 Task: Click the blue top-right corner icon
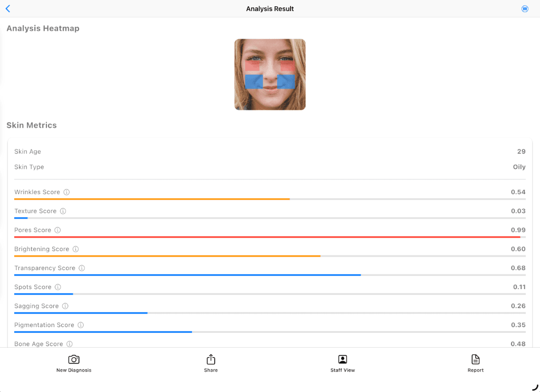pyautogui.click(x=525, y=9)
